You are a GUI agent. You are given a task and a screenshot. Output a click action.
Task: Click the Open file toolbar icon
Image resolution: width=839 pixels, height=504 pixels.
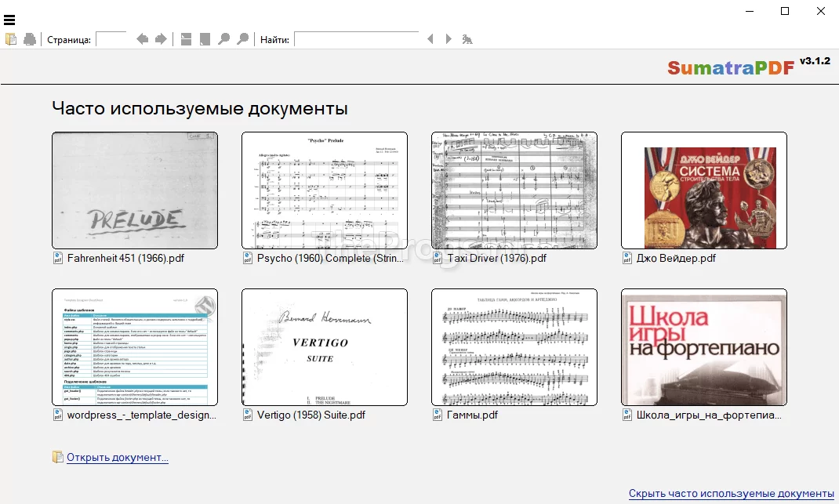11,39
